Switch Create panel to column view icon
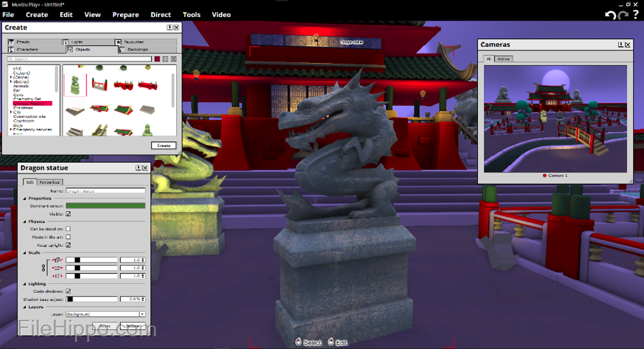The width and height of the screenshot is (644, 349). click(165, 59)
